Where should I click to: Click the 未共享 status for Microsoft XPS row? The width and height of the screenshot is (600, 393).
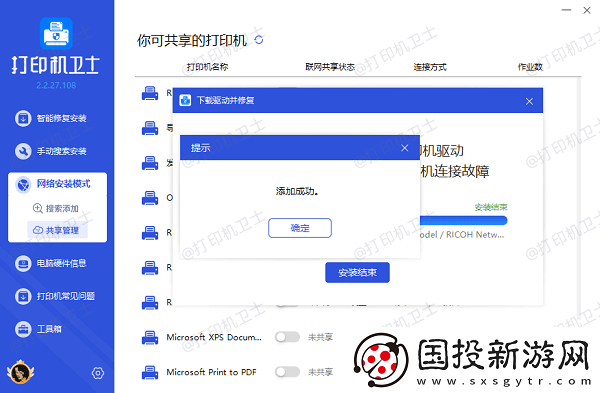pyautogui.click(x=320, y=337)
